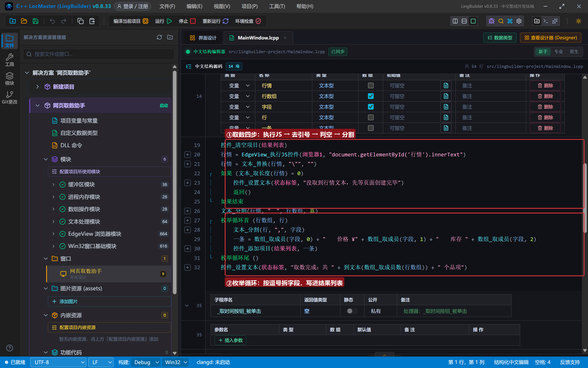
Task: Toggle the static switch for _取时间按钮_被单击
Action: click(x=352, y=311)
